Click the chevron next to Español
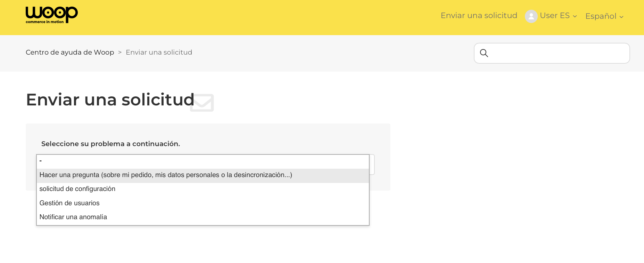The image size is (644, 263). (621, 17)
